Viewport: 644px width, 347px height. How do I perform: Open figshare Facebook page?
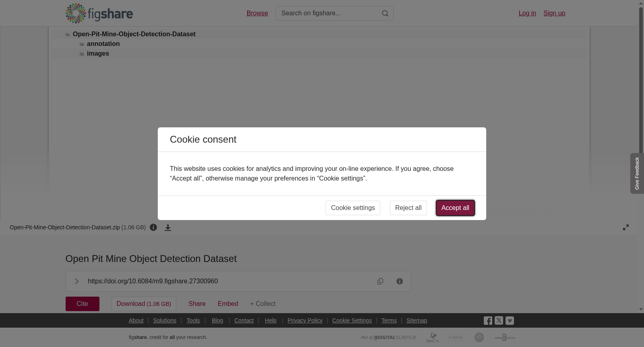(x=488, y=321)
